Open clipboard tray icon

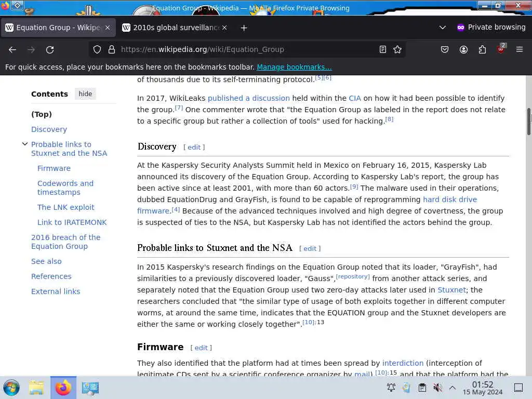422,388
